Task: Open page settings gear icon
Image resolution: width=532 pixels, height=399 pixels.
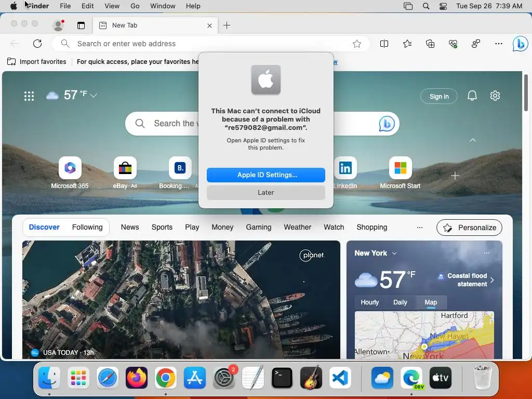Action: (x=495, y=96)
